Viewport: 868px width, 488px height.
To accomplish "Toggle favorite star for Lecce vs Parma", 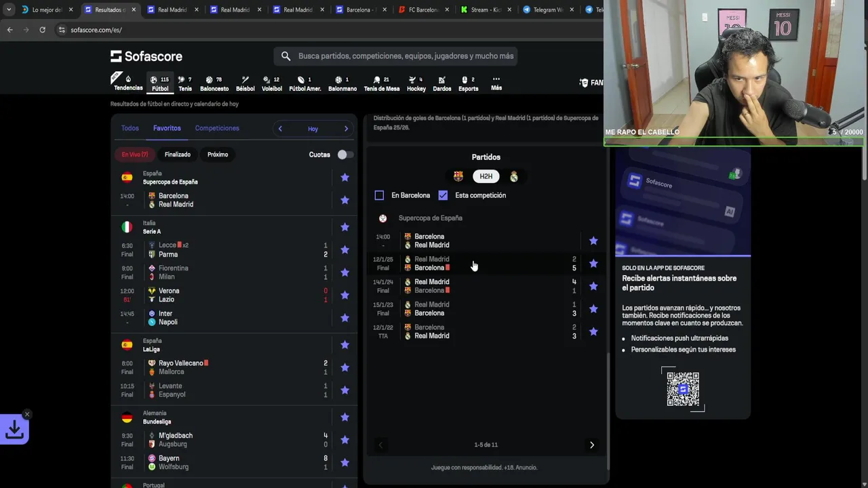I will tap(344, 249).
